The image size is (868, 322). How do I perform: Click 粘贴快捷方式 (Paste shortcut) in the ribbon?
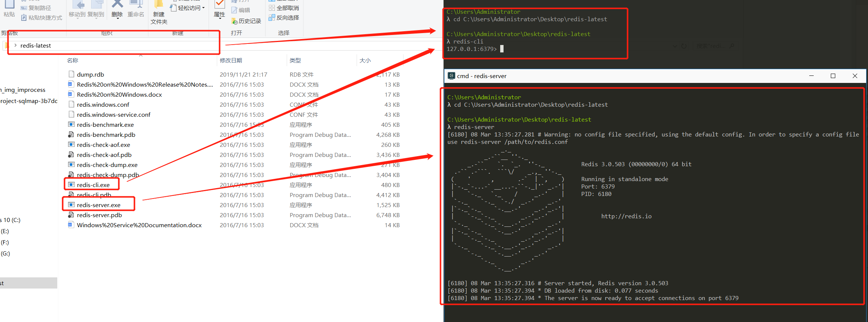(42, 17)
